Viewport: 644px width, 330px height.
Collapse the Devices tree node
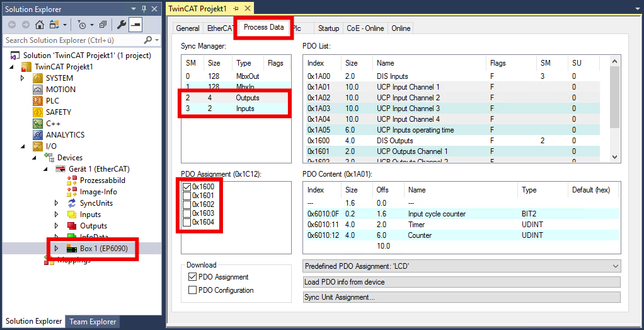[x=34, y=158]
